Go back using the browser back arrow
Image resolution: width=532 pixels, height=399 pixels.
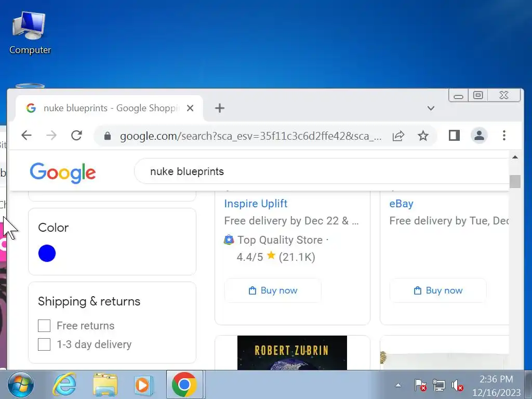click(26, 136)
